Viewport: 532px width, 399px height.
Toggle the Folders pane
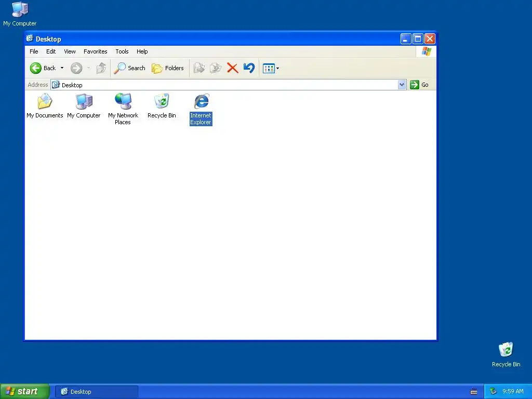pos(168,68)
